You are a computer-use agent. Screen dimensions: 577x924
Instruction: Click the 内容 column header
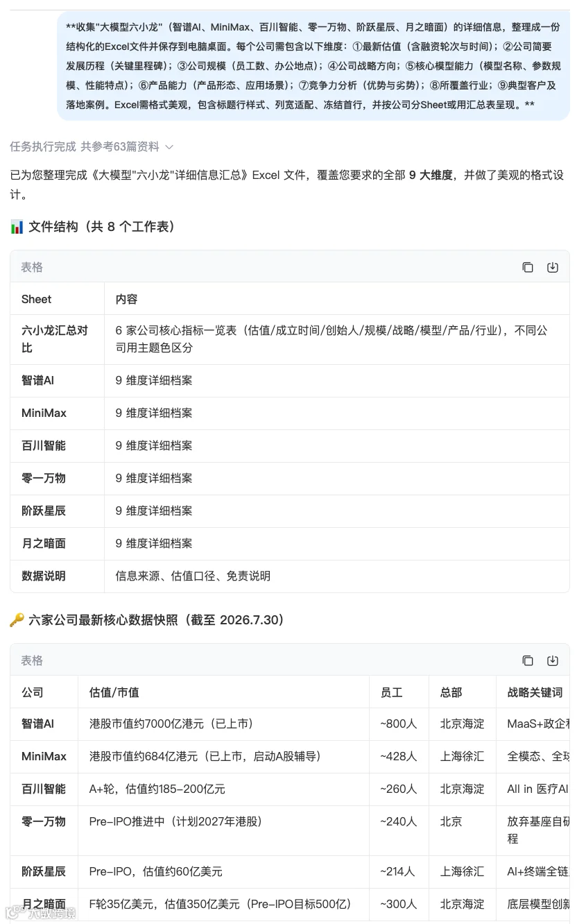pos(337,299)
